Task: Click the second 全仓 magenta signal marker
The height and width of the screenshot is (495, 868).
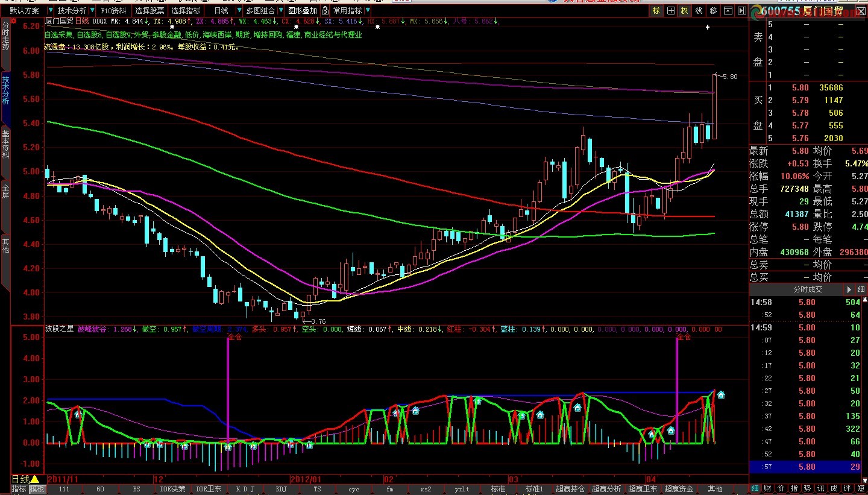Action: (x=684, y=338)
